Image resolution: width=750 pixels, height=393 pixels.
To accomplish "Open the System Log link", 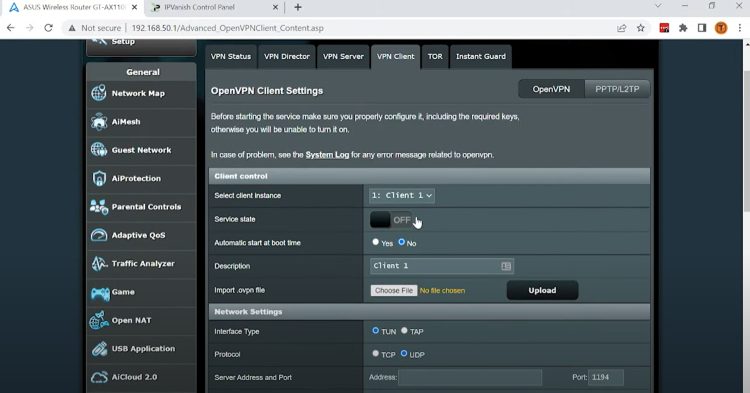I will point(327,155).
